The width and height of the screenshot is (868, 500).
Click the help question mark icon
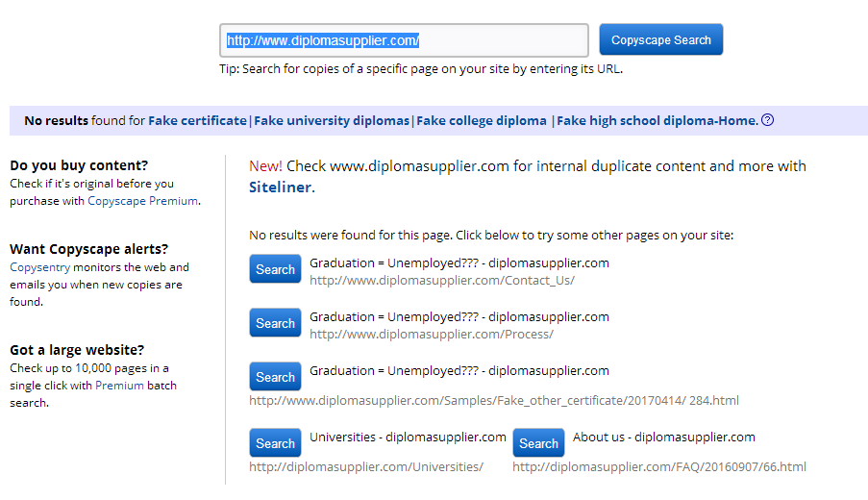[x=767, y=120]
